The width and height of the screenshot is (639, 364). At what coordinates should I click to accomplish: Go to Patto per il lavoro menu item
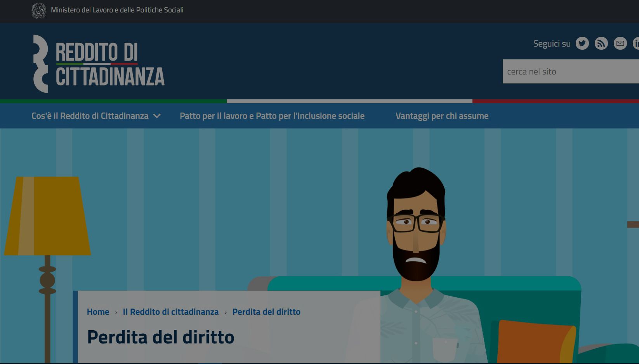coord(272,116)
